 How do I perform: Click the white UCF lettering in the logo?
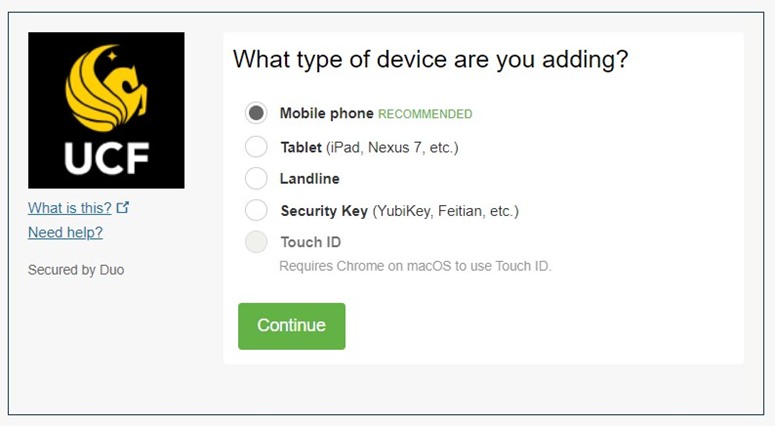click(x=106, y=159)
